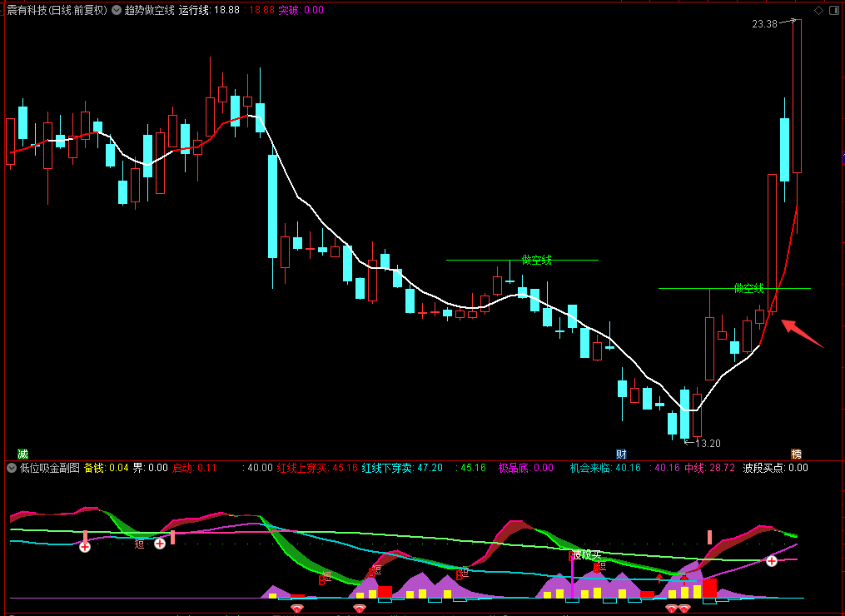Image resolution: width=845 pixels, height=616 pixels.
Task: Click the 趋势做空线 indicator name
Action: pos(150,10)
